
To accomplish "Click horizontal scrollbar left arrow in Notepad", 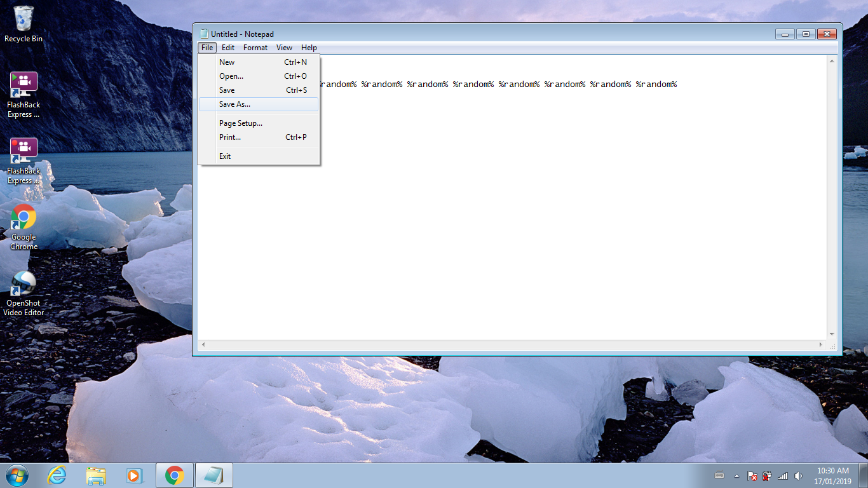I will coord(203,345).
